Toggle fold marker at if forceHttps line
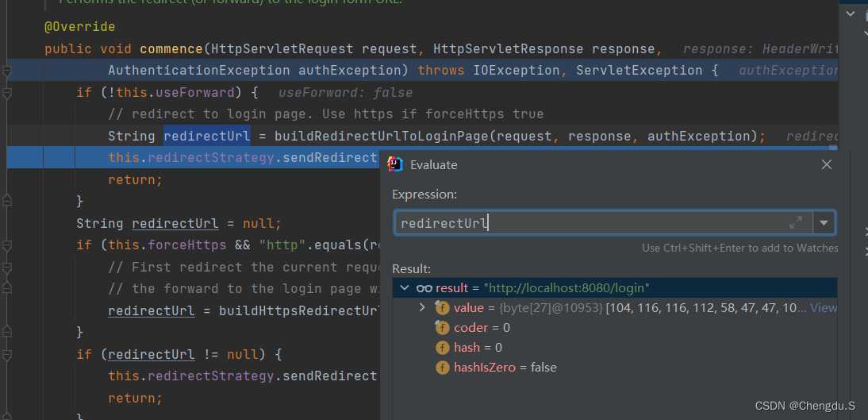 pyautogui.click(x=6, y=246)
